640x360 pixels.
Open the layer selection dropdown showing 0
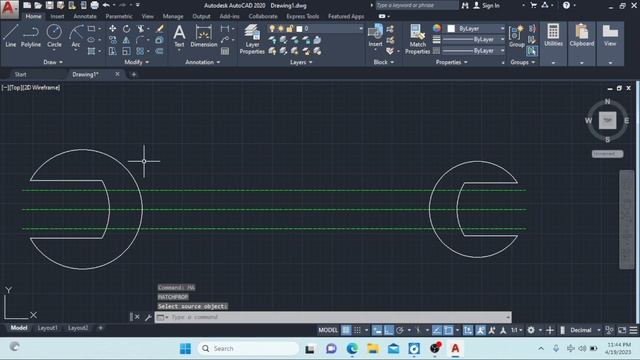[x=316, y=29]
